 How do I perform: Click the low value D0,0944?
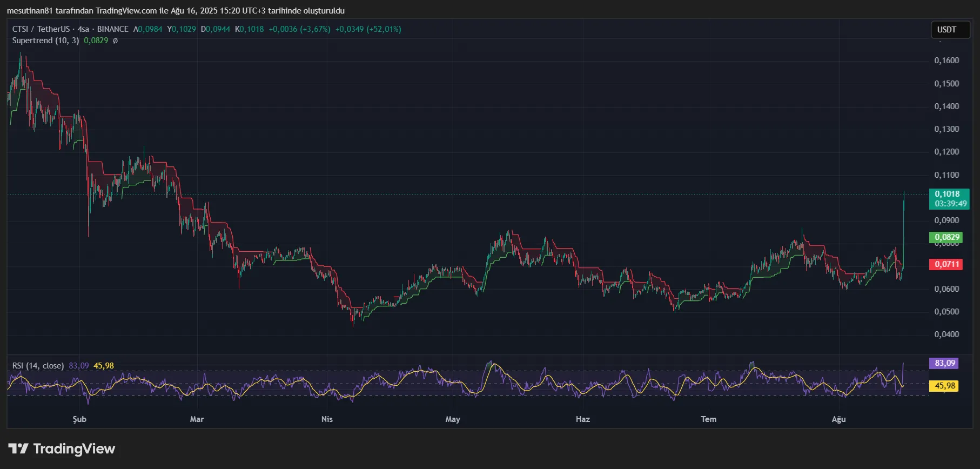(x=216, y=29)
